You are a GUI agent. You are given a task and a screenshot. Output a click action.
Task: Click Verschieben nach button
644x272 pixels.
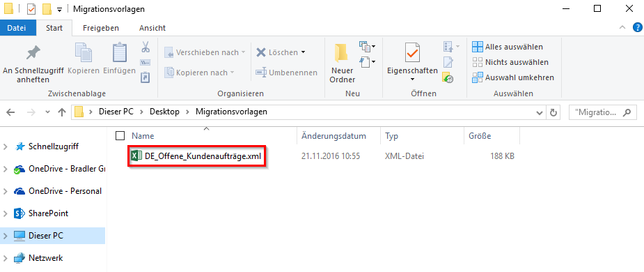point(205,52)
